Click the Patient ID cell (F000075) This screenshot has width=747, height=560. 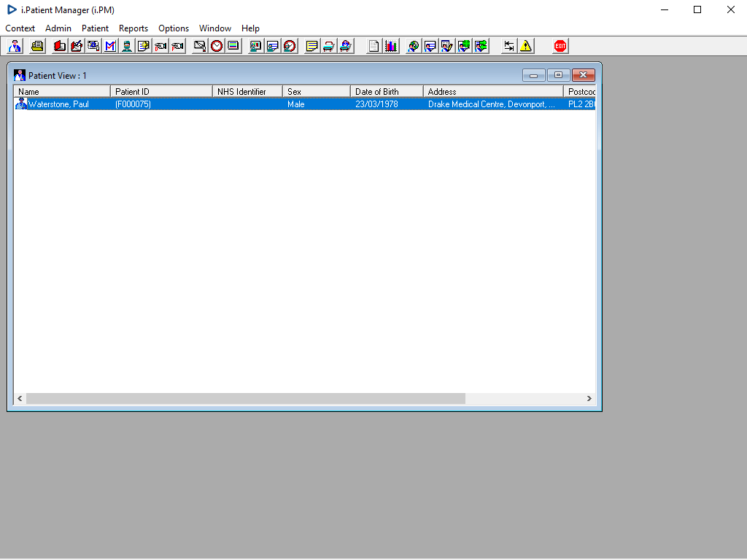click(x=133, y=104)
